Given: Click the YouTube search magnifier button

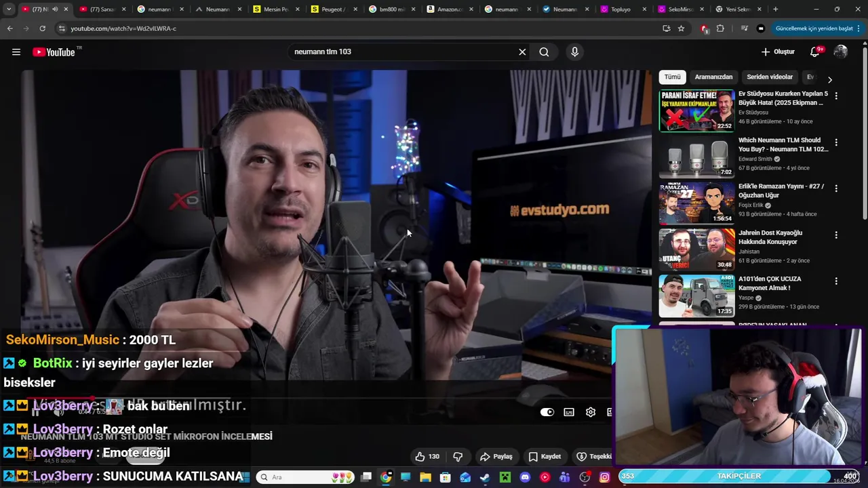Looking at the screenshot, I should point(544,52).
